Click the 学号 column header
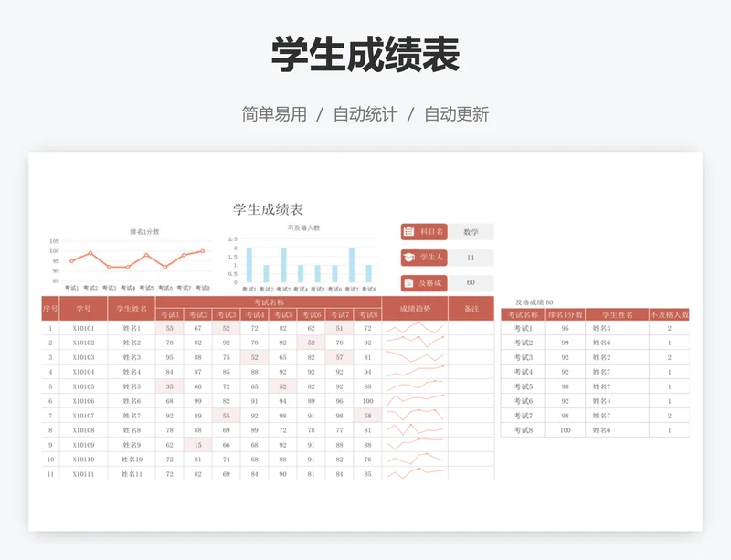This screenshot has height=560, width=731. [x=83, y=308]
